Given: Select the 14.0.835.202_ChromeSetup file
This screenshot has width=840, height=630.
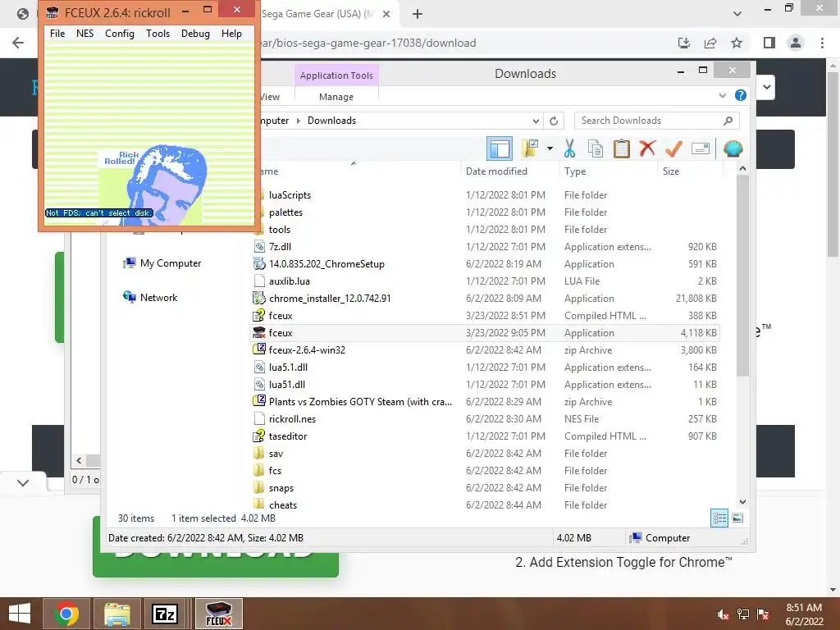Looking at the screenshot, I should [485, 263].
